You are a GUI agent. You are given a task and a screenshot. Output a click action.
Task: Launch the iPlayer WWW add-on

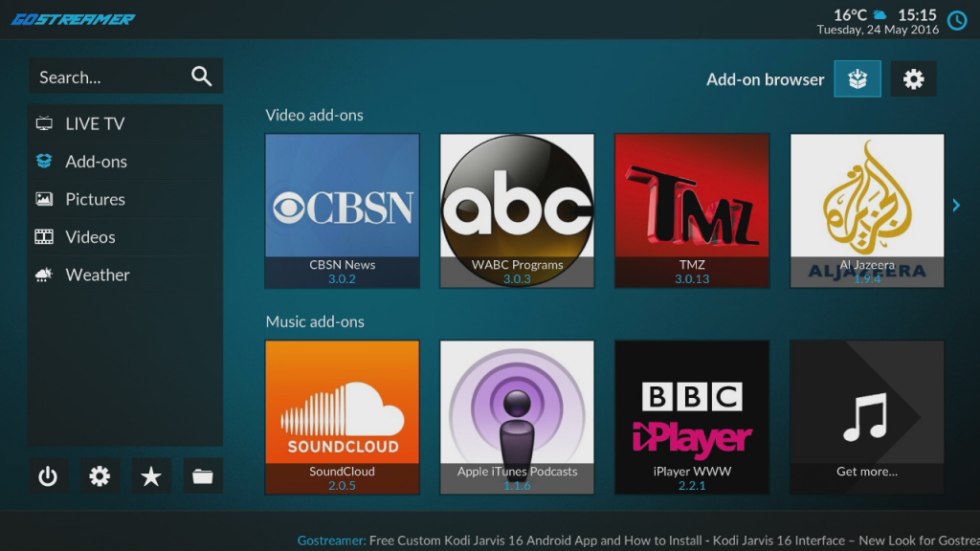(692, 417)
